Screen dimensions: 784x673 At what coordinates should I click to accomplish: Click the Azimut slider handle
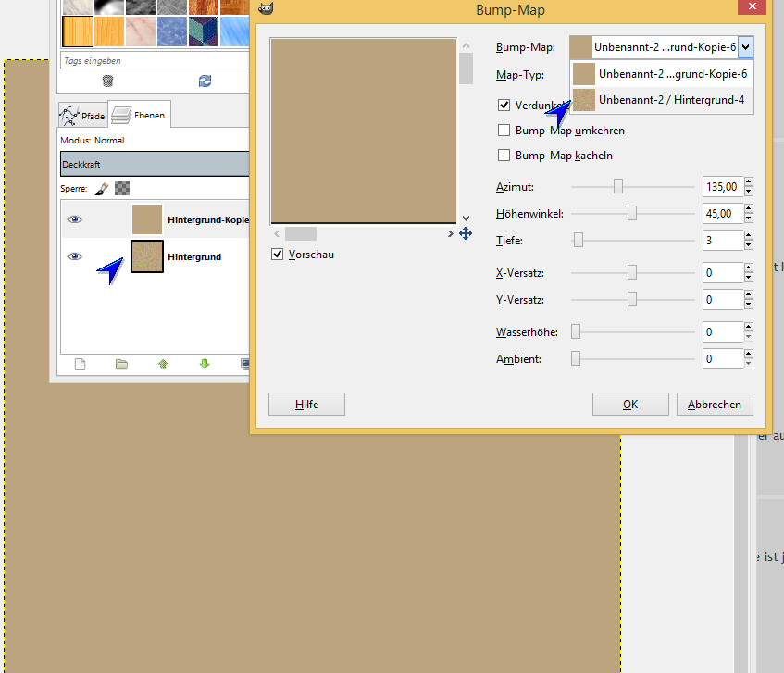tap(618, 186)
